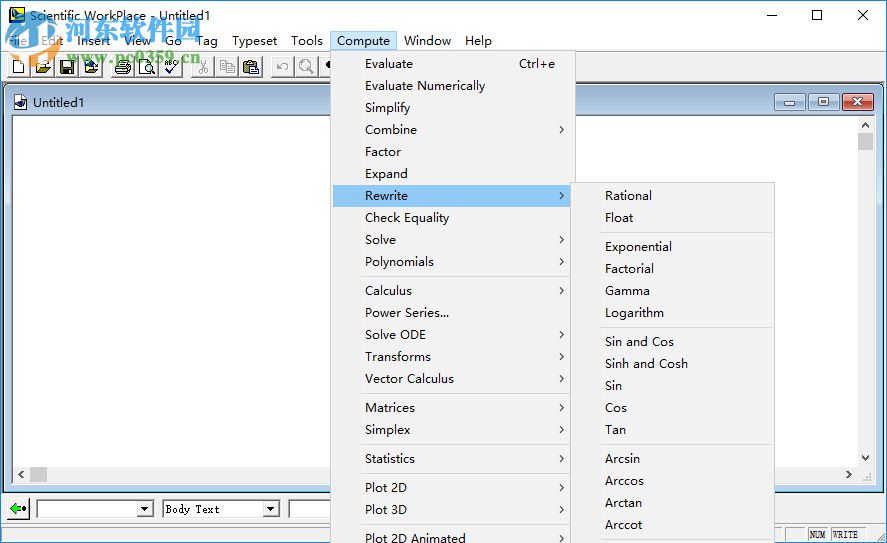Image resolution: width=887 pixels, height=543 pixels.
Task: Click the New document icon
Action: click(x=19, y=67)
